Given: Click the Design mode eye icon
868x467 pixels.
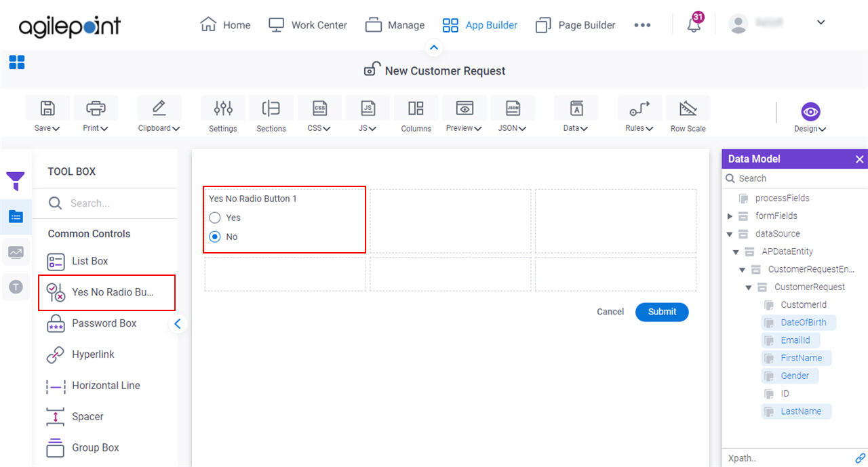Looking at the screenshot, I should click(x=810, y=112).
